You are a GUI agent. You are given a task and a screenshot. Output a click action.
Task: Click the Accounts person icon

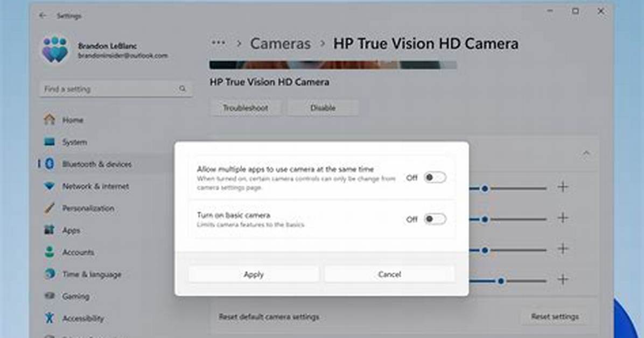pyautogui.click(x=50, y=252)
